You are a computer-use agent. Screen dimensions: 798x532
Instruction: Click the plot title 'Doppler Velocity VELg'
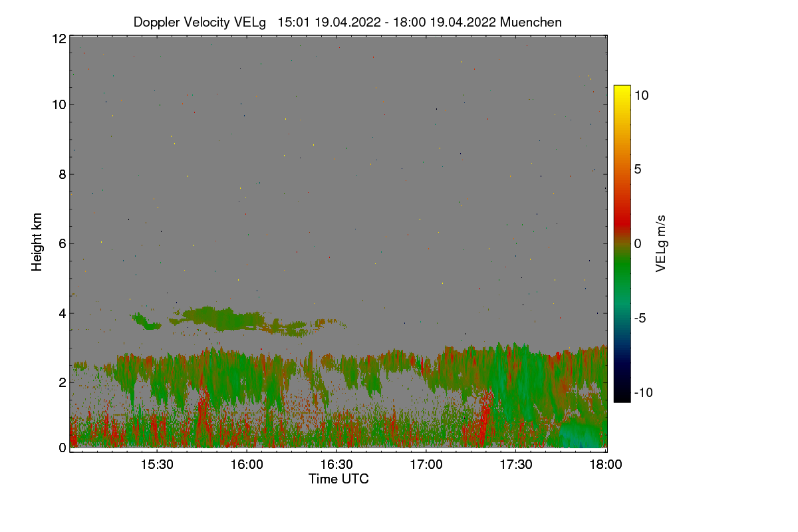coord(199,22)
